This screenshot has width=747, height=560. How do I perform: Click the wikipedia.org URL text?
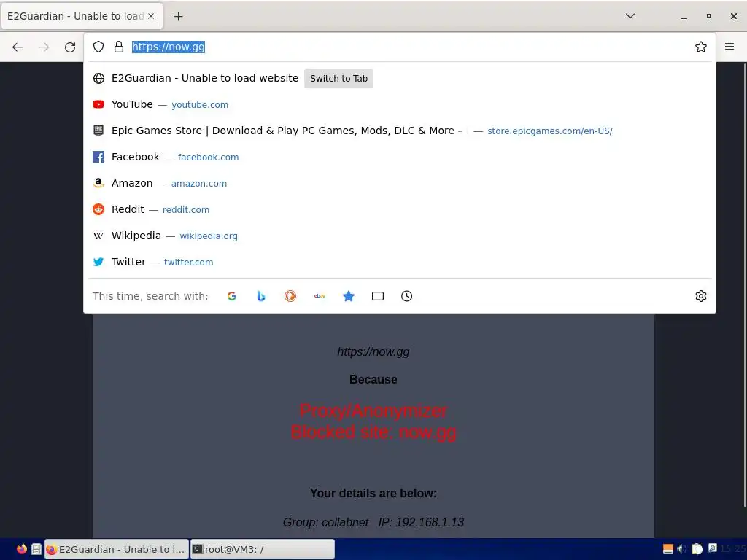208,236
